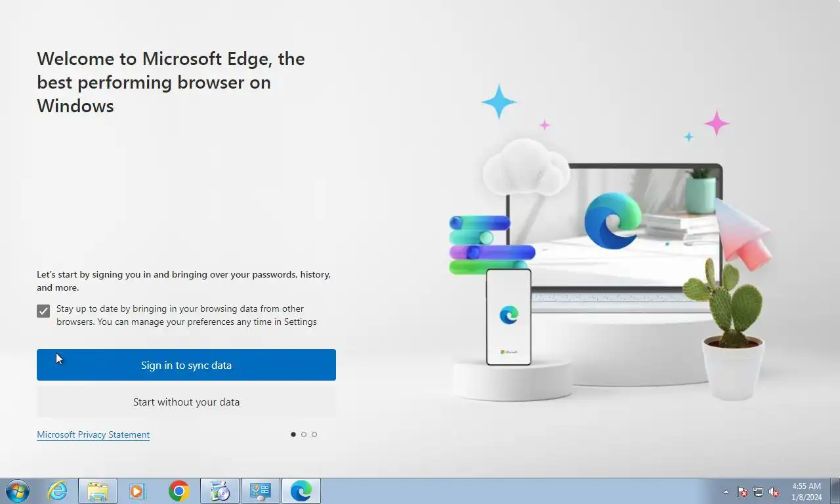Click the muted volume speaker tray icon

pos(774,492)
